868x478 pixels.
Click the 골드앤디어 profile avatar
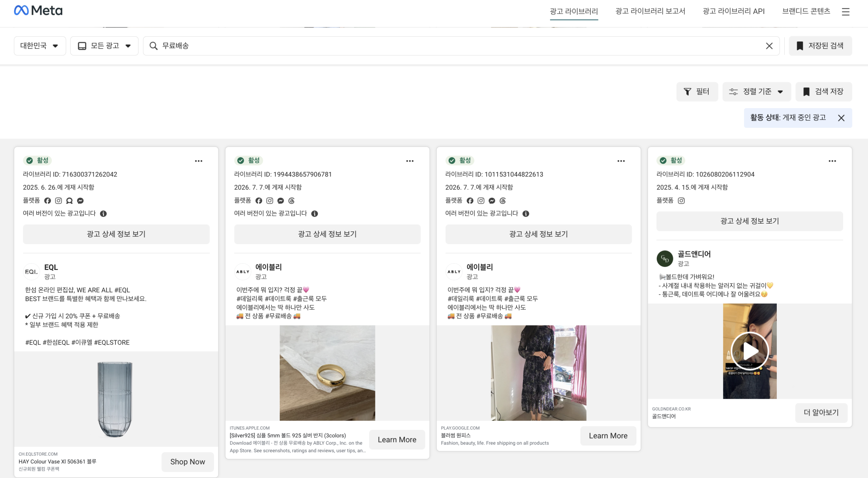(665, 259)
